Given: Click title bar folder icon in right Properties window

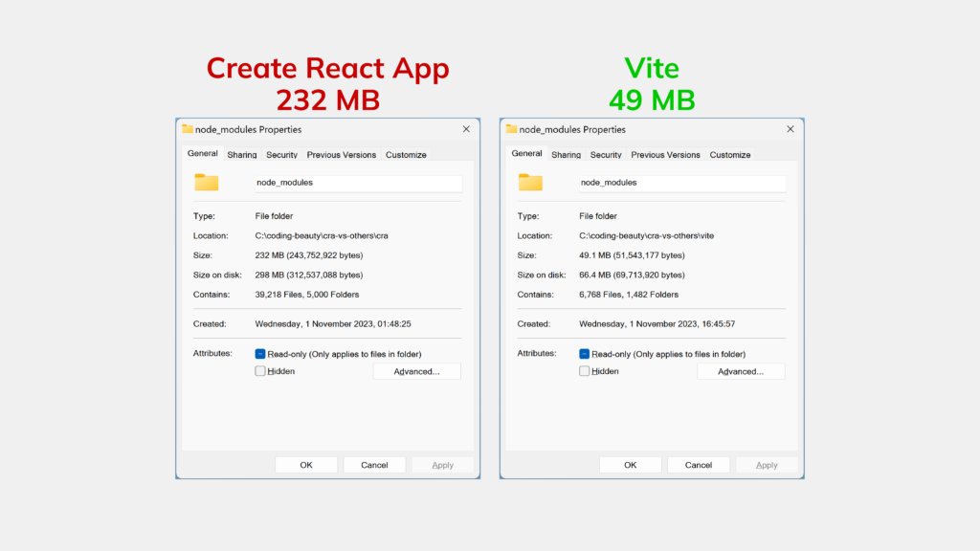Looking at the screenshot, I should coord(512,129).
